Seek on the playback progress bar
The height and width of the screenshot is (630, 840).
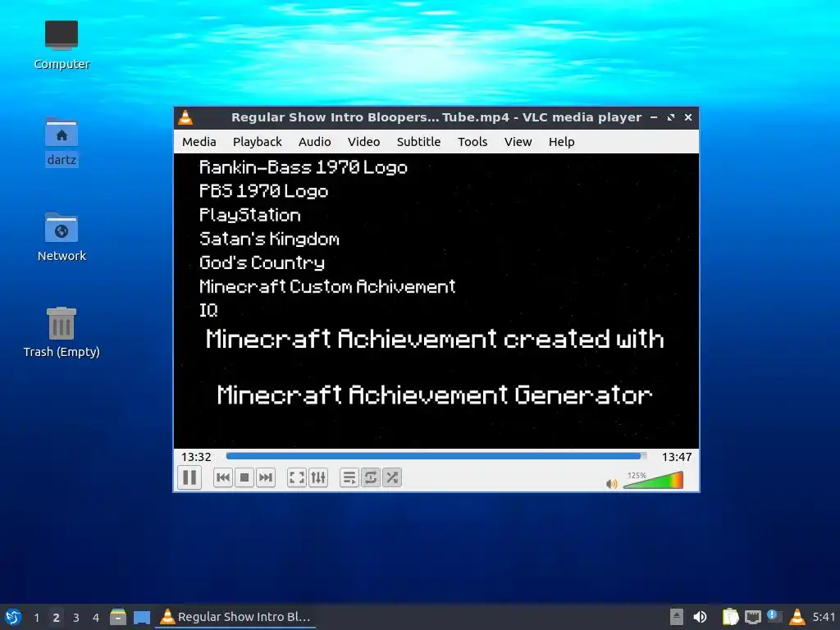(x=436, y=456)
